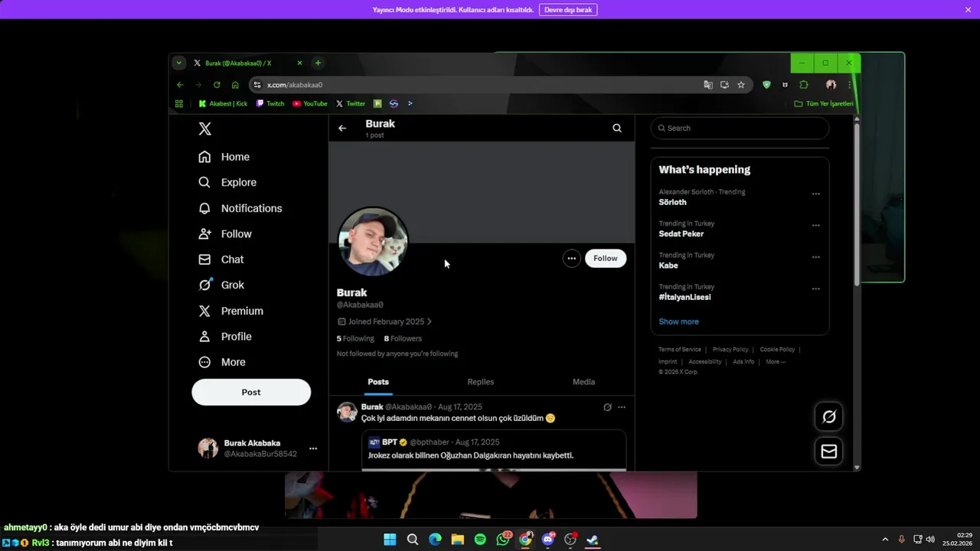Open options for the Sörloth trend
980x551 pixels.
[x=815, y=194]
